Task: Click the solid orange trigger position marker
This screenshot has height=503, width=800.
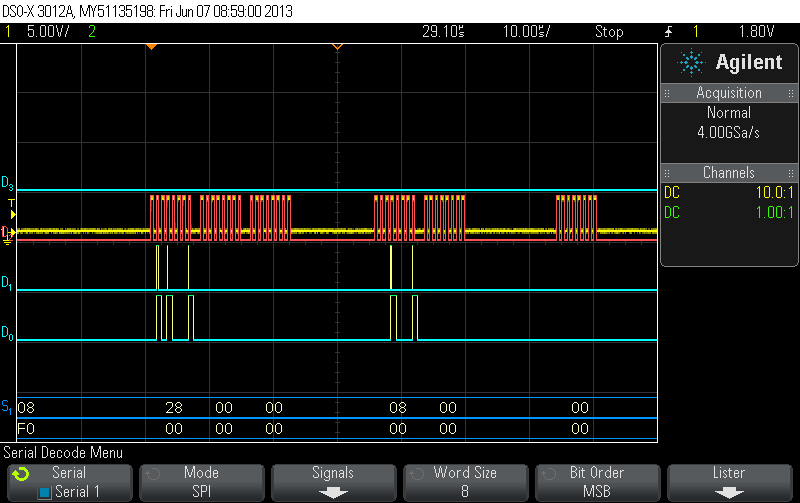Action: [x=151, y=46]
